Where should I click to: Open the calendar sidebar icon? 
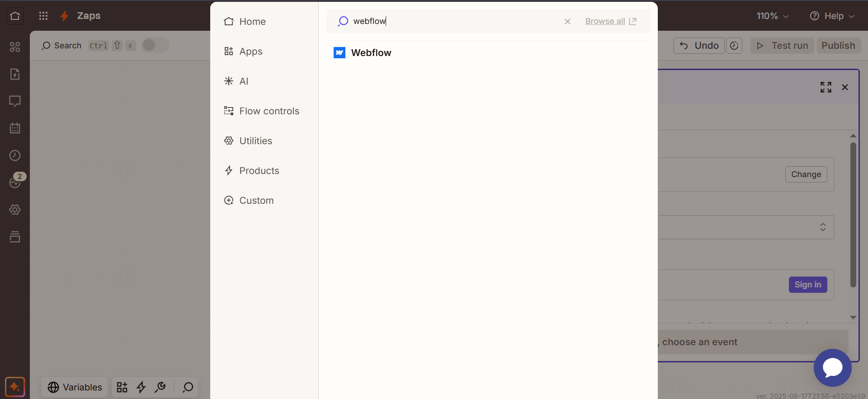coord(15,128)
